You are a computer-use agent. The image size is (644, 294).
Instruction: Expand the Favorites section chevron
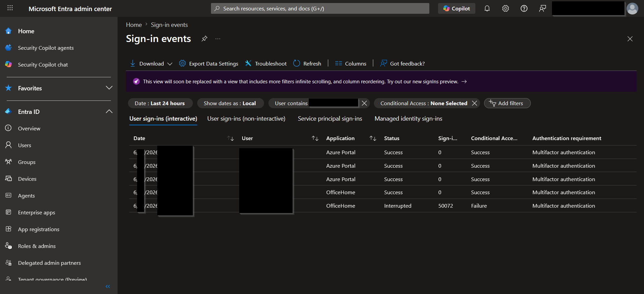click(x=109, y=88)
